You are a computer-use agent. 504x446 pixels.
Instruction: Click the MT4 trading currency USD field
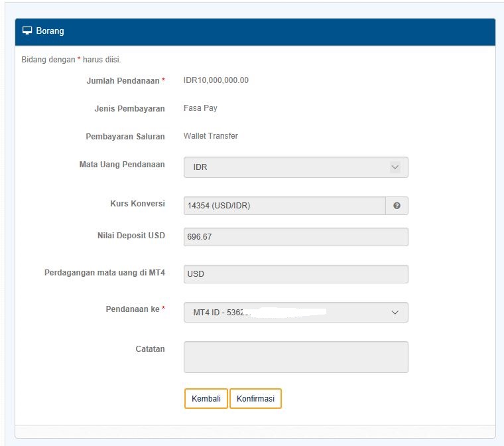pyautogui.click(x=296, y=274)
